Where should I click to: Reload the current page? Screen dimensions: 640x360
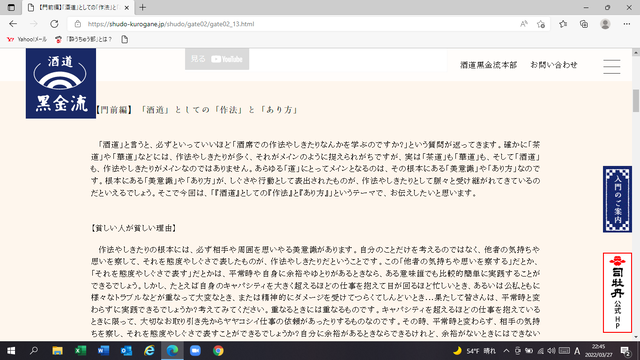(54, 24)
